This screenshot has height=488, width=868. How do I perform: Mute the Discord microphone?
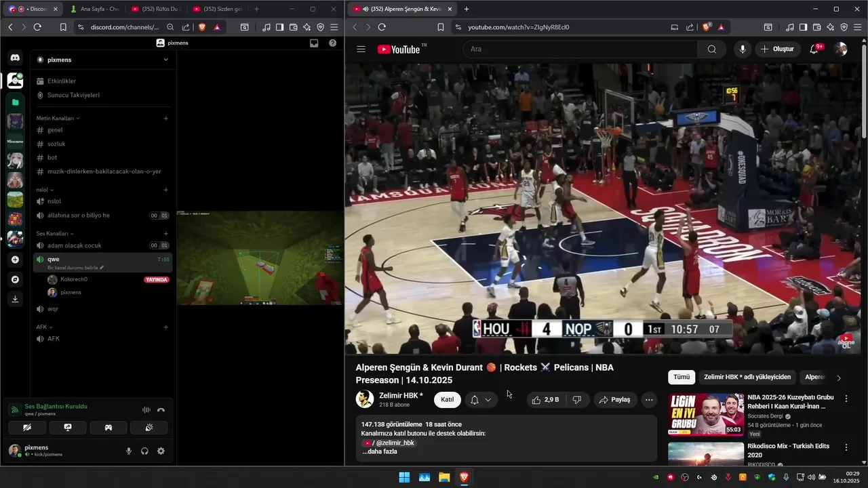[129, 451]
